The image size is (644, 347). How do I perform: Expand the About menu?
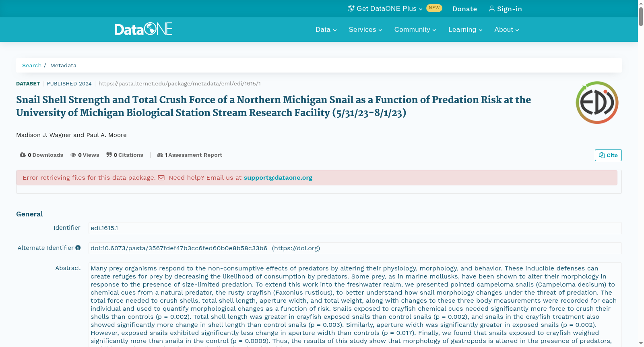point(507,29)
